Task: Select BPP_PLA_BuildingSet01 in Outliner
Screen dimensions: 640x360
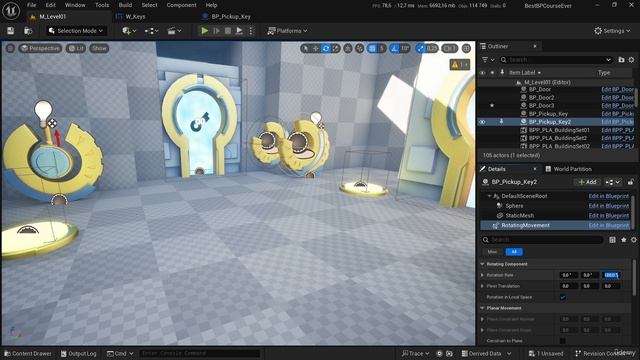Action: tap(559, 130)
